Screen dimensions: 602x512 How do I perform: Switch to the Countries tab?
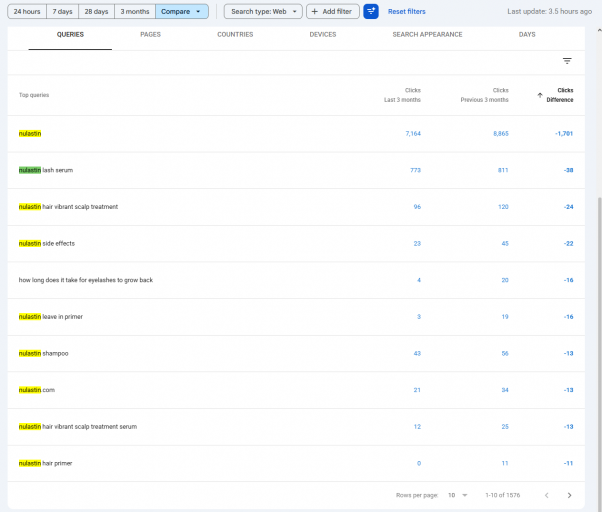pyautogui.click(x=235, y=35)
